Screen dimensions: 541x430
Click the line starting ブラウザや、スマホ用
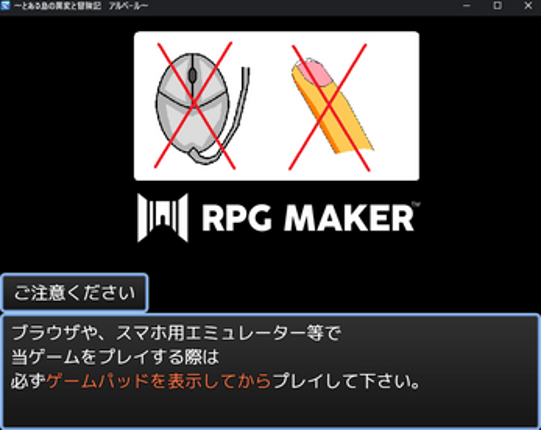click(176, 333)
